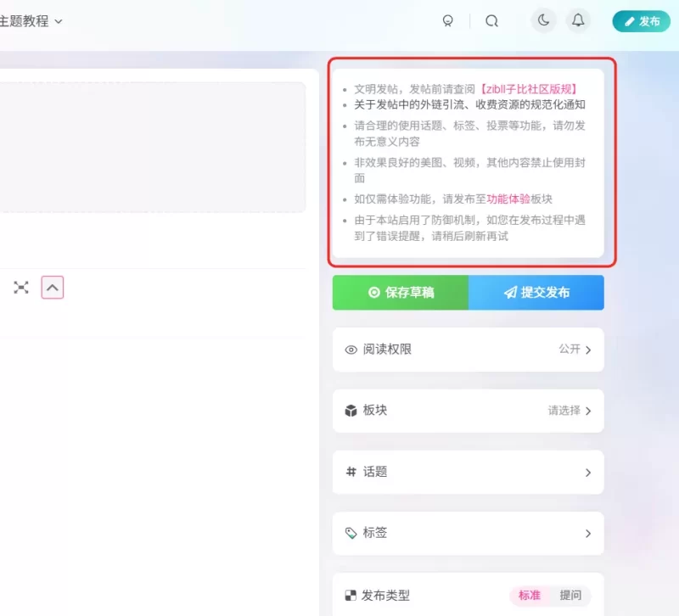679x616 pixels.
Task: Toggle fullscreen editor icon
Action: (20, 288)
